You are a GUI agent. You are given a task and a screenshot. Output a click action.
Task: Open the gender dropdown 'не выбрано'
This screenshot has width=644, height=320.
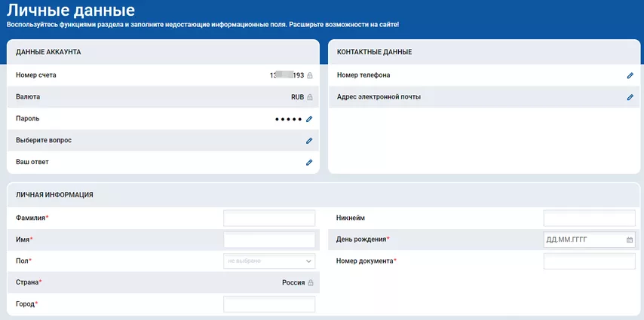264,261
